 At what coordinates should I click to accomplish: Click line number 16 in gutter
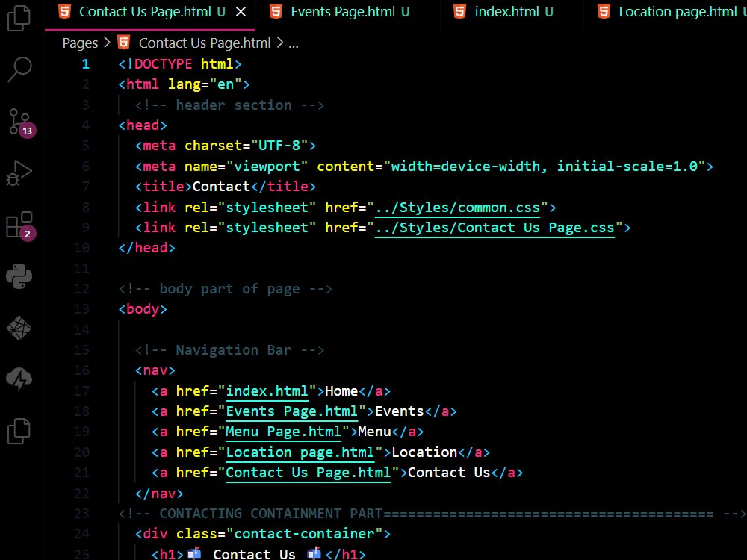pos(81,370)
